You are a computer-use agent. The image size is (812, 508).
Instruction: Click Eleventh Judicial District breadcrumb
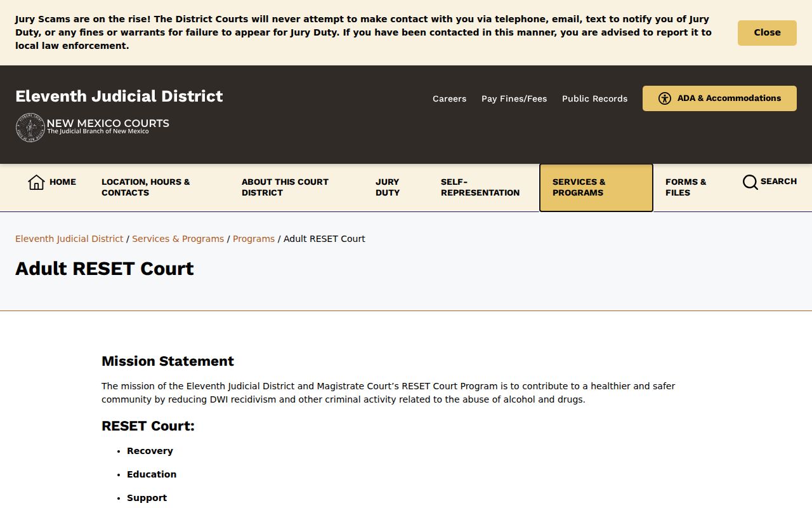[x=69, y=239]
